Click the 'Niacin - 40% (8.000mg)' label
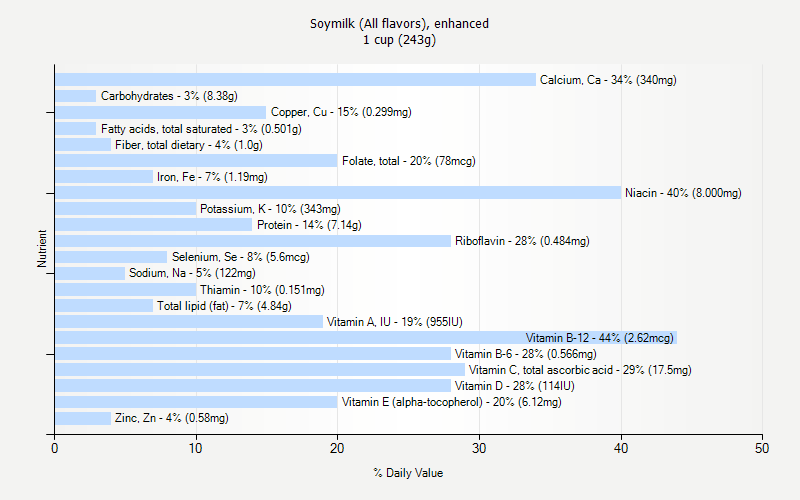The image size is (800, 500). tap(683, 193)
